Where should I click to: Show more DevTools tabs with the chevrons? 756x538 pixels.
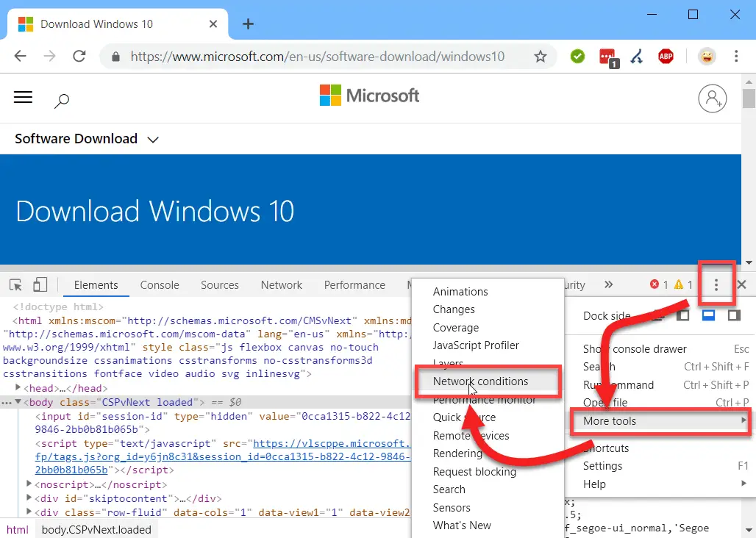(608, 284)
